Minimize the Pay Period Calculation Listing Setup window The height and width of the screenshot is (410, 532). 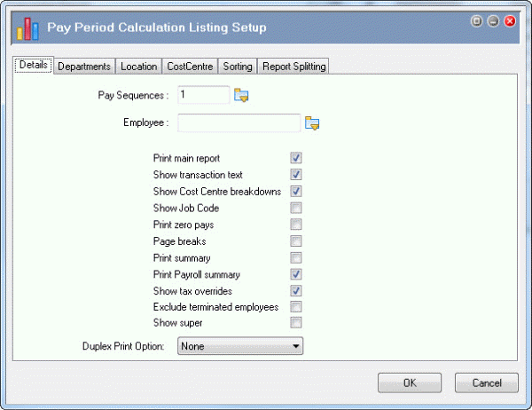pyautogui.click(x=493, y=21)
